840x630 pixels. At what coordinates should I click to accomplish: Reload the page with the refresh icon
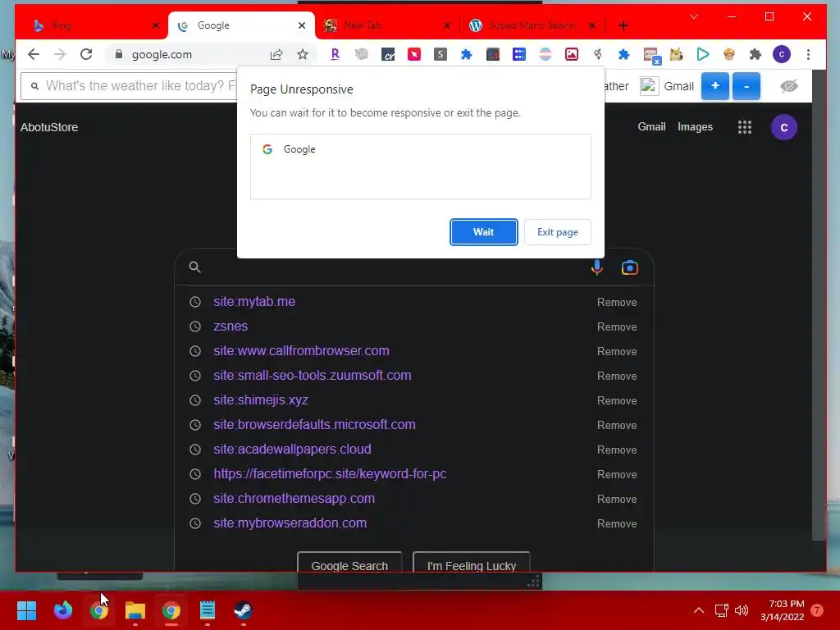(x=86, y=54)
